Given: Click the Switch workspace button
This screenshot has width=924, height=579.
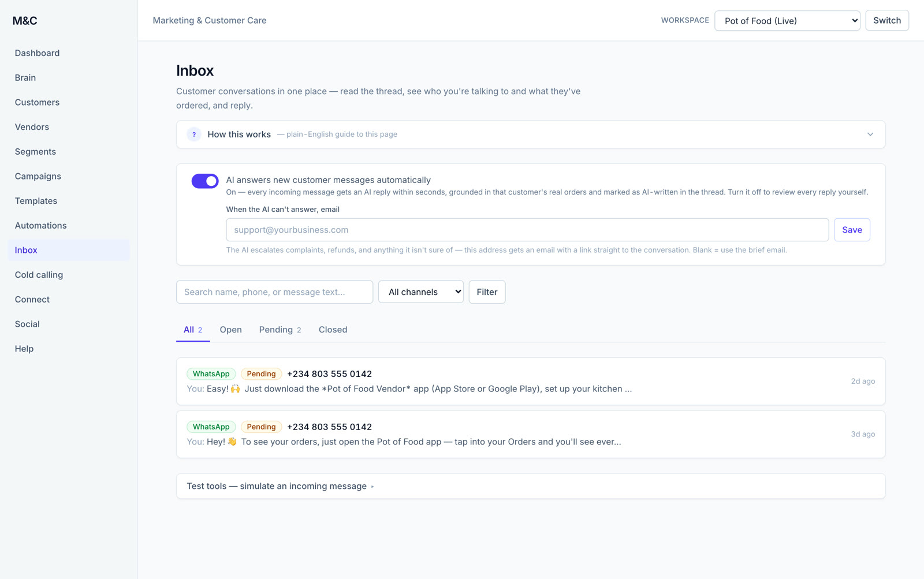Looking at the screenshot, I should pyautogui.click(x=887, y=21).
